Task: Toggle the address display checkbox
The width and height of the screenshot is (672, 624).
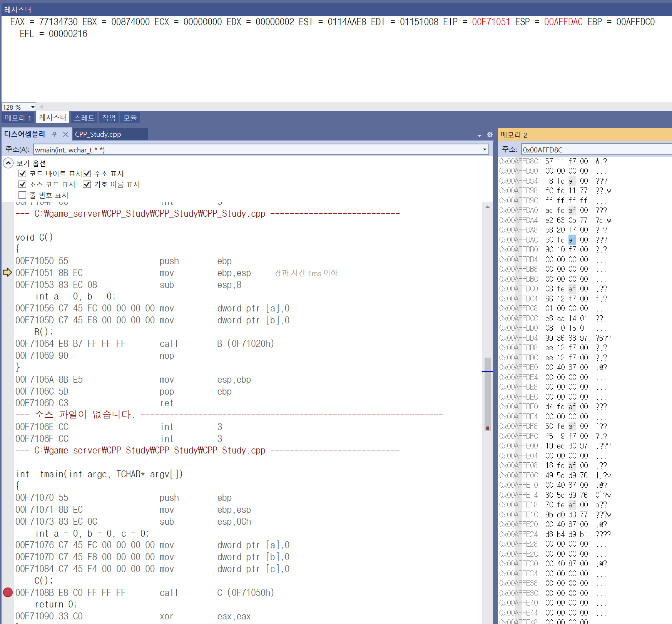Action: tap(87, 174)
